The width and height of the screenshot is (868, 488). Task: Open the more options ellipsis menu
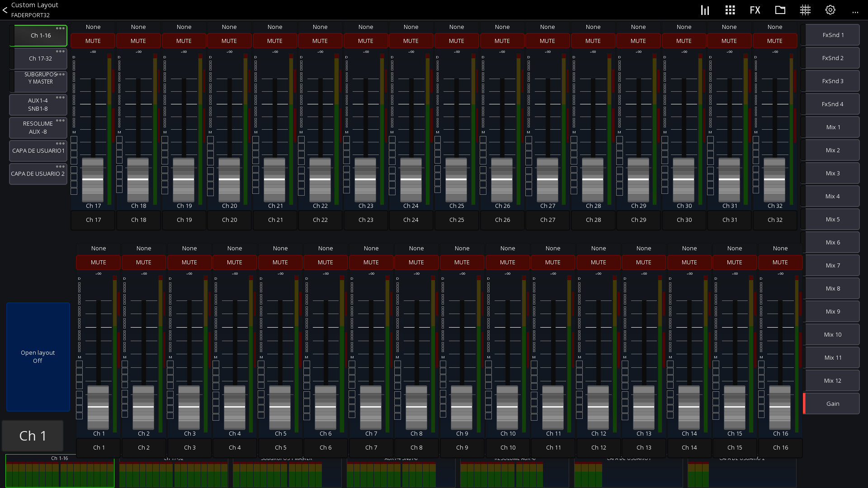855,12
